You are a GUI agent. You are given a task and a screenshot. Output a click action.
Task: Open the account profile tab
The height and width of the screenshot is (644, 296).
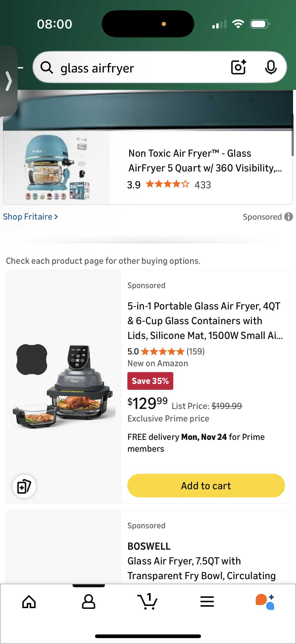click(x=88, y=602)
